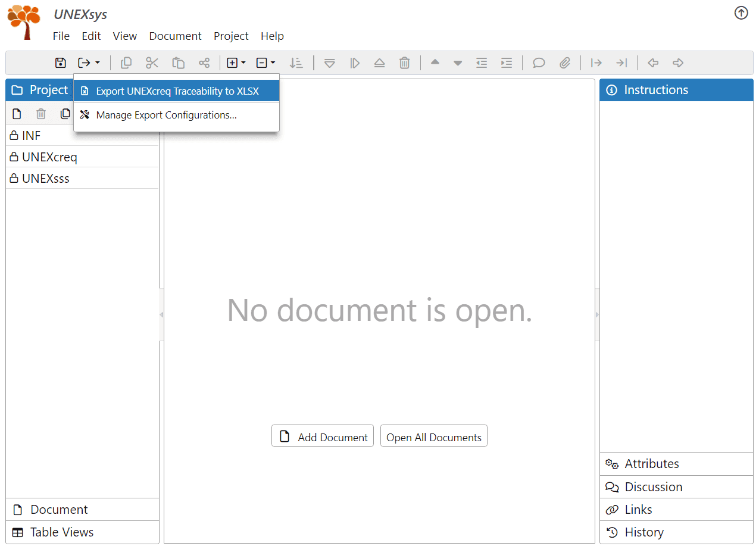Click the decrease indent icon

[x=482, y=63]
